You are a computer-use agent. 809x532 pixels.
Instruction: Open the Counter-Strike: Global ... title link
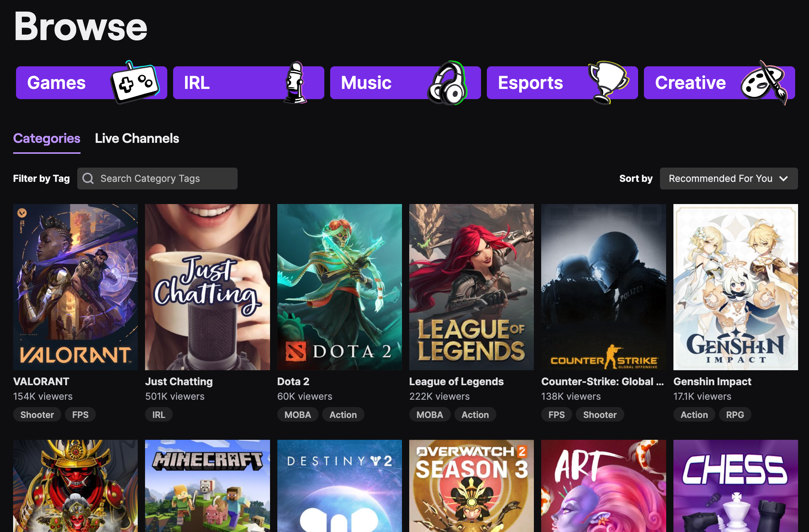[602, 382]
